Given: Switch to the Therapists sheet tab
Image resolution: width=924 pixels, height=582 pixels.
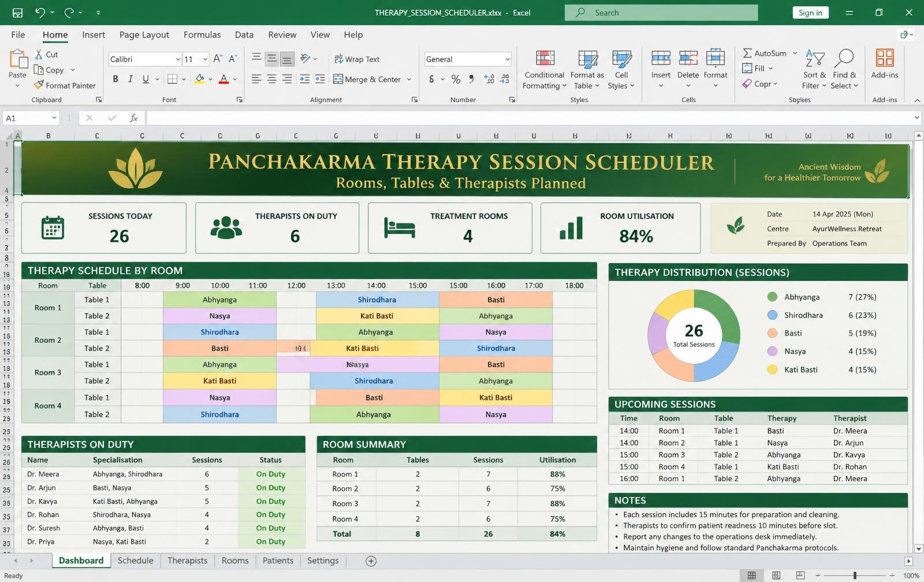Looking at the screenshot, I should click(x=187, y=561).
